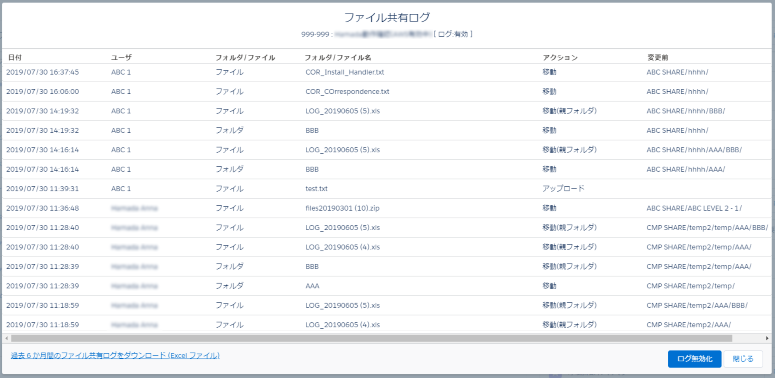Click the 変更前 column header
This screenshot has width=775, height=378.
point(658,58)
